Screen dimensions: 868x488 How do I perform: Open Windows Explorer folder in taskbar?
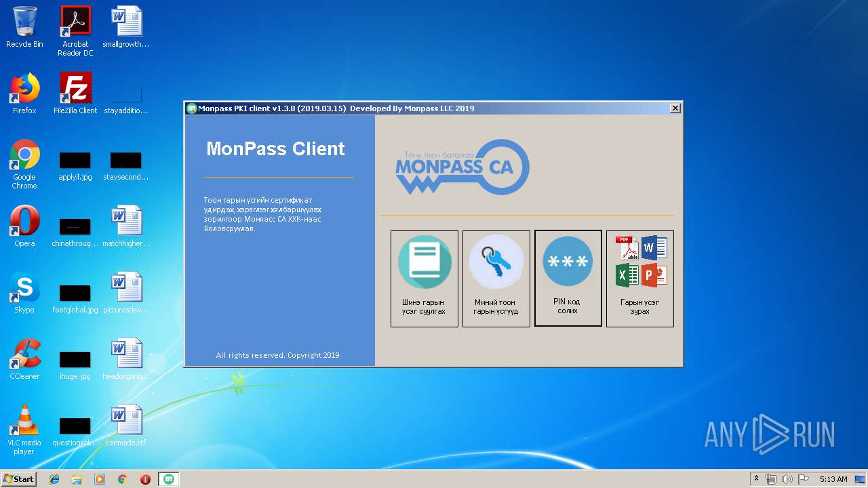point(77,479)
